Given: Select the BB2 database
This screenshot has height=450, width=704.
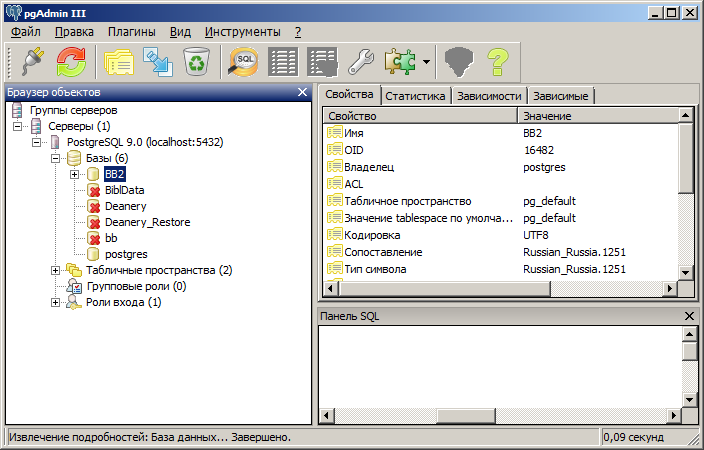Looking at the screenshot, I should [114, 174].
